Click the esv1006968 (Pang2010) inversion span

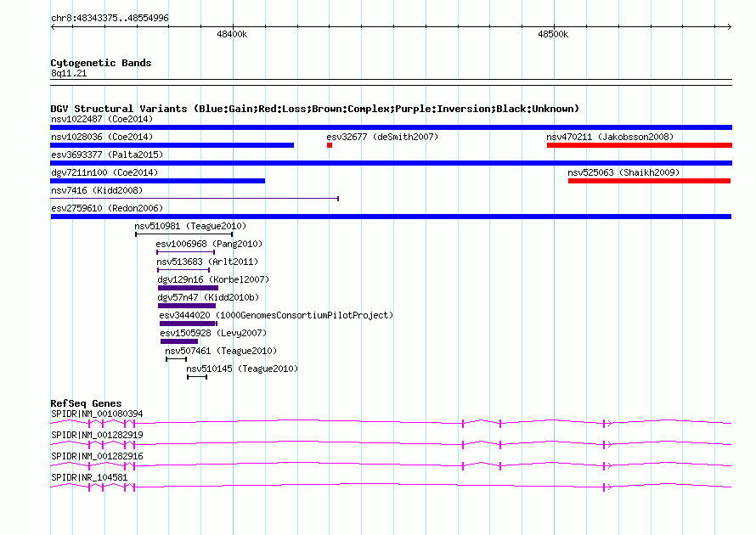[186, 252]
